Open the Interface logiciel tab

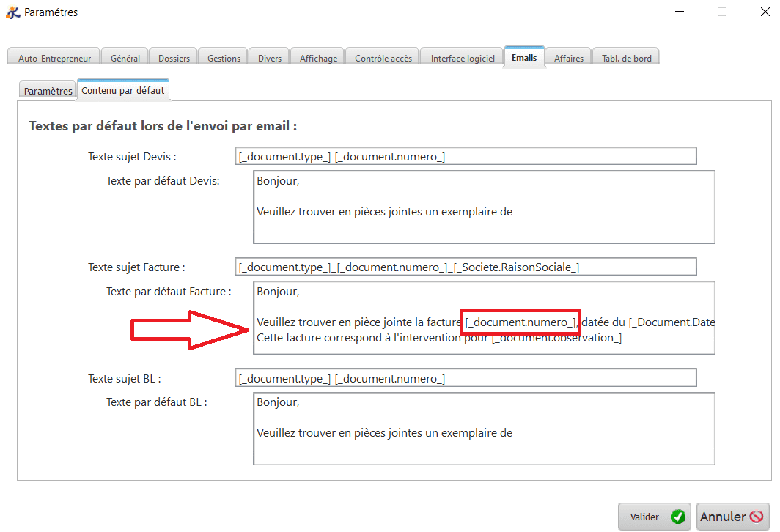pyautogui.click(x=463, y=58)
